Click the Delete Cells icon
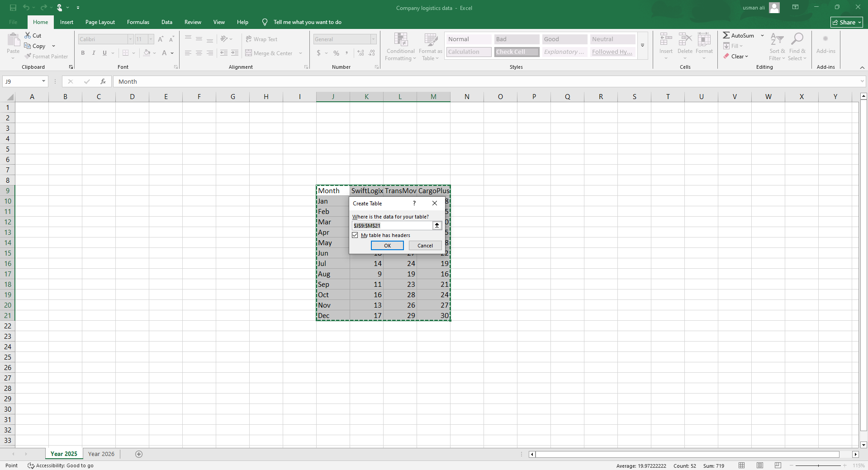The image size is (868, 470). 685,39
